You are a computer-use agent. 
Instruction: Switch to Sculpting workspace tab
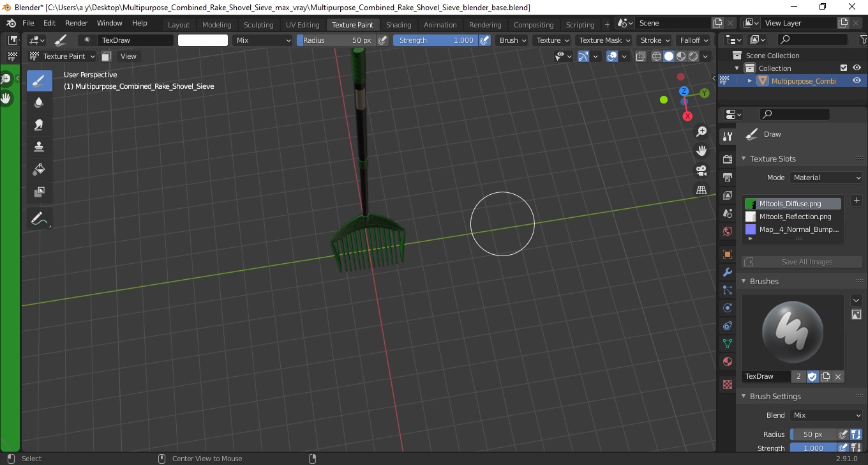[258, 24]
